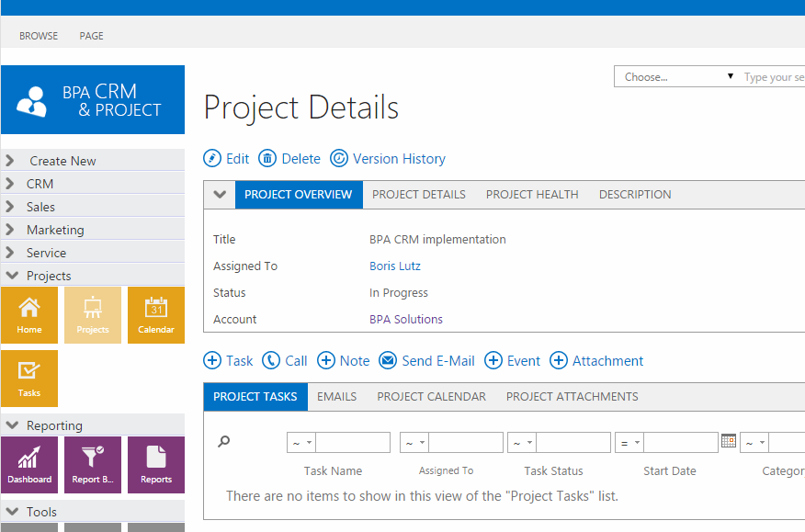Select the PROJECT ATTACHMENTS tab
The image size is (805, 532).
pos(573,396)
